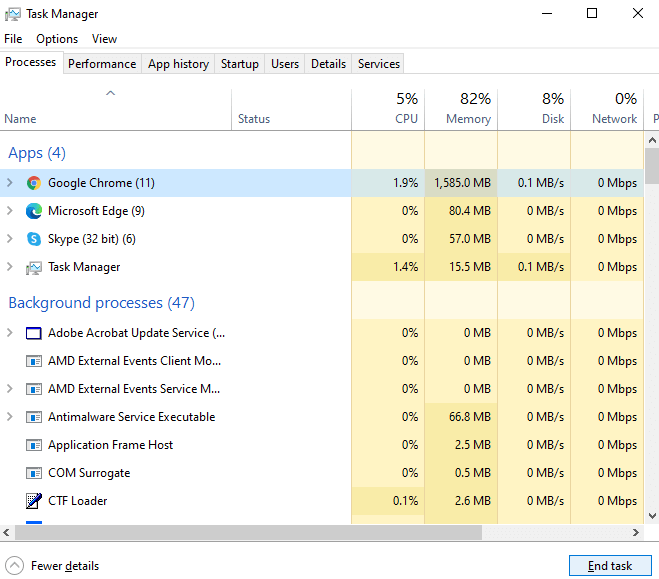Select the Processes tab
The height and width of the screenshot is (579, 659).
tap(31, 62)
